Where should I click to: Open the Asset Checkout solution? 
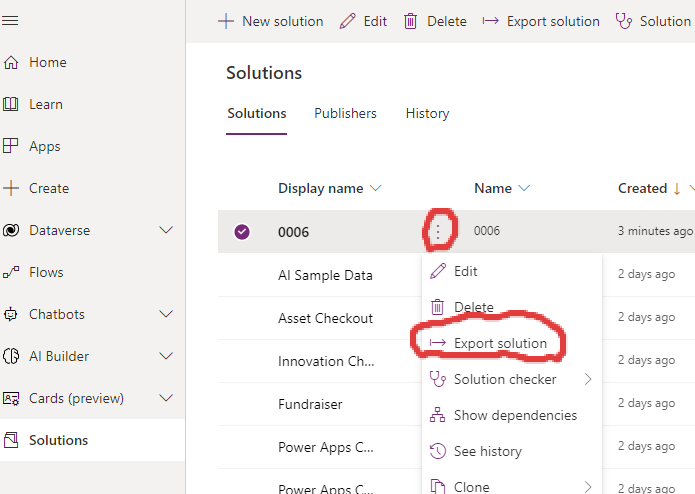pyautogui.click(x=325, y=318)
